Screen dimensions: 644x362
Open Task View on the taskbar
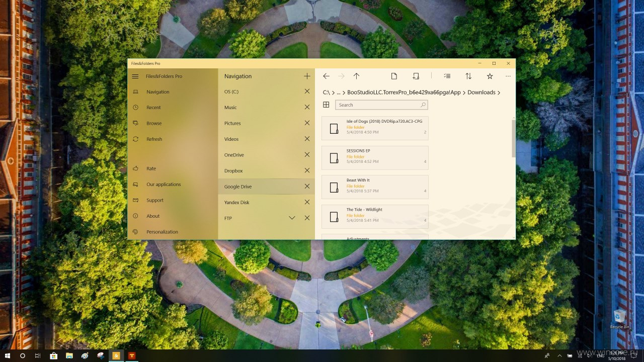[x=38, y=355]
